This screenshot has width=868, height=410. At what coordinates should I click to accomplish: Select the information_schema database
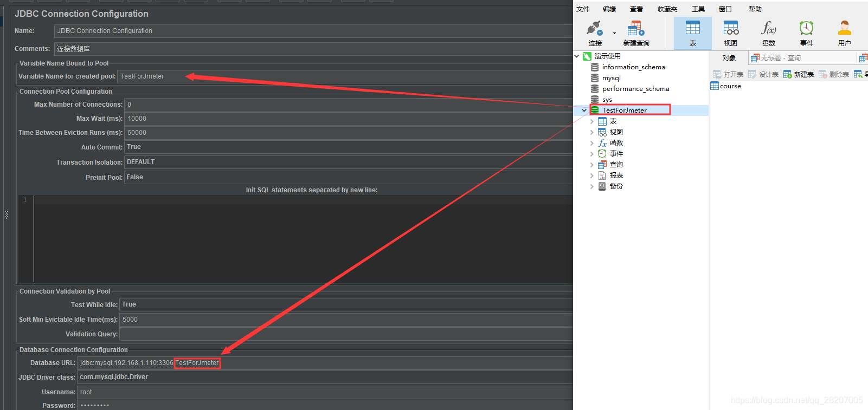coord(633,67)
